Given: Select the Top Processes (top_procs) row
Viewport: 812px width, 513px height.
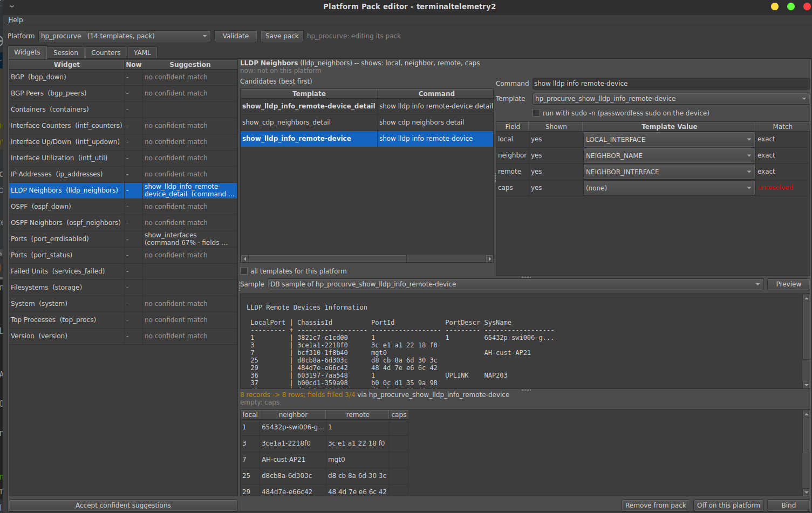Looking at the screenshot, I should (123, 320).
